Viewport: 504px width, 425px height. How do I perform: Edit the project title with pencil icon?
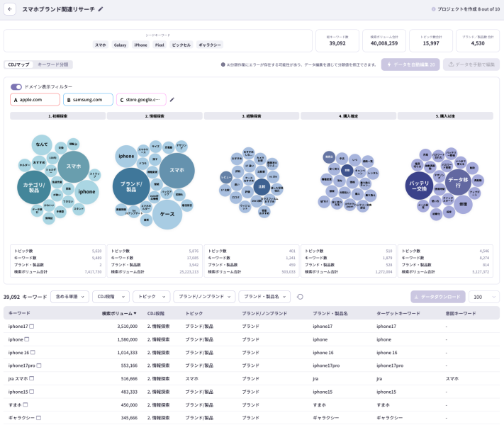coord(101,9)
